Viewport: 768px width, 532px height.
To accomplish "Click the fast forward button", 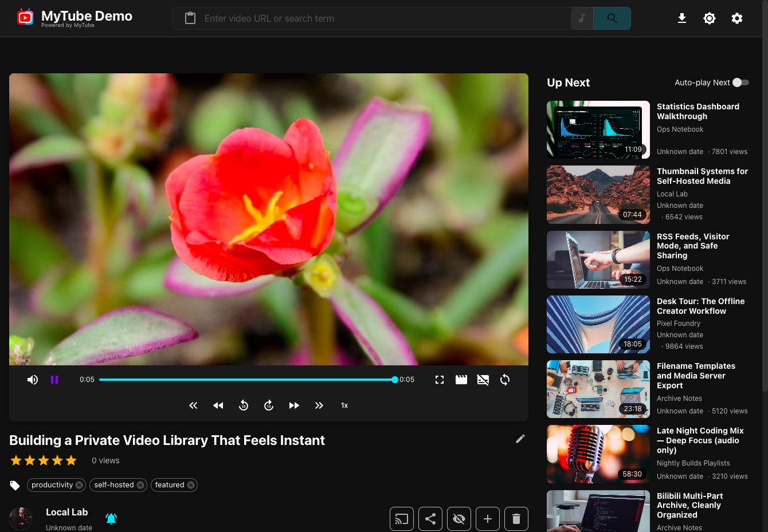I will tap(294, 405).
